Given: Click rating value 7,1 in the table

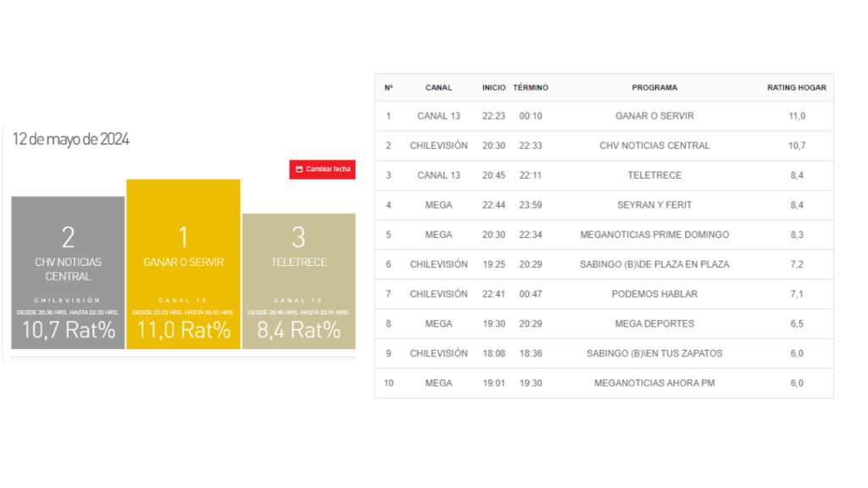Looking at the screenshot, I should tap(797, 294).
